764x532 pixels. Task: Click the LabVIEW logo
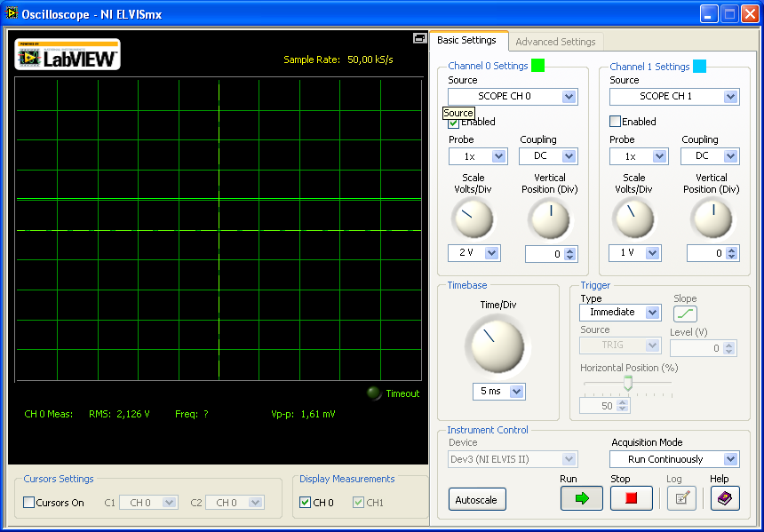pos(68,54)
